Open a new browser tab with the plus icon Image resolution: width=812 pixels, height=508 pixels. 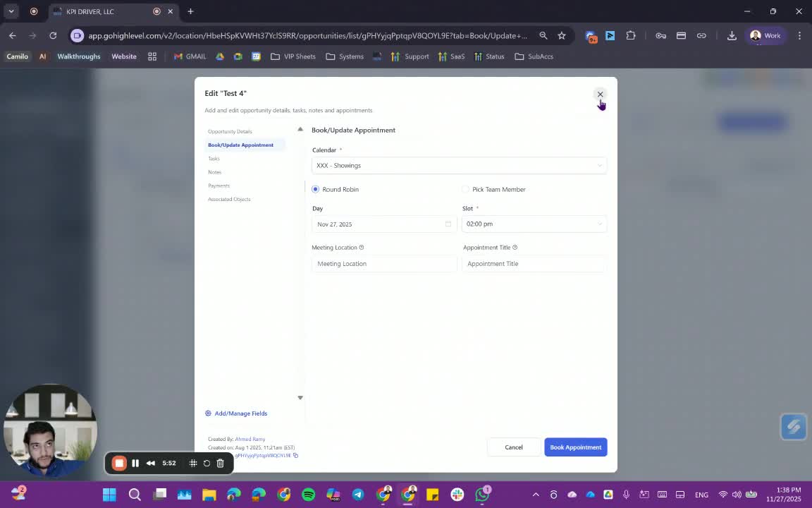click(x=190, y=11)
